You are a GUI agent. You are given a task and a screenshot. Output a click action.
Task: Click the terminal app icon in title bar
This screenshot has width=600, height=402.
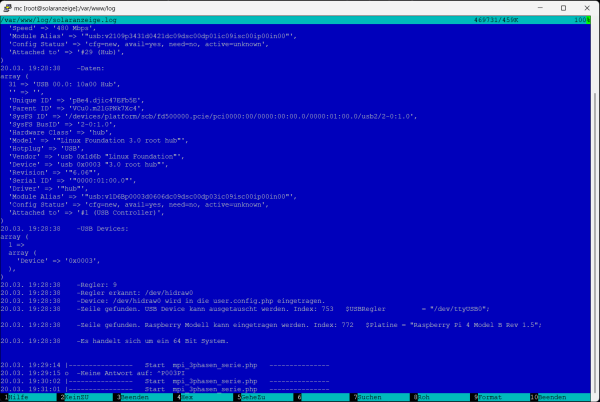pos(9,8)
